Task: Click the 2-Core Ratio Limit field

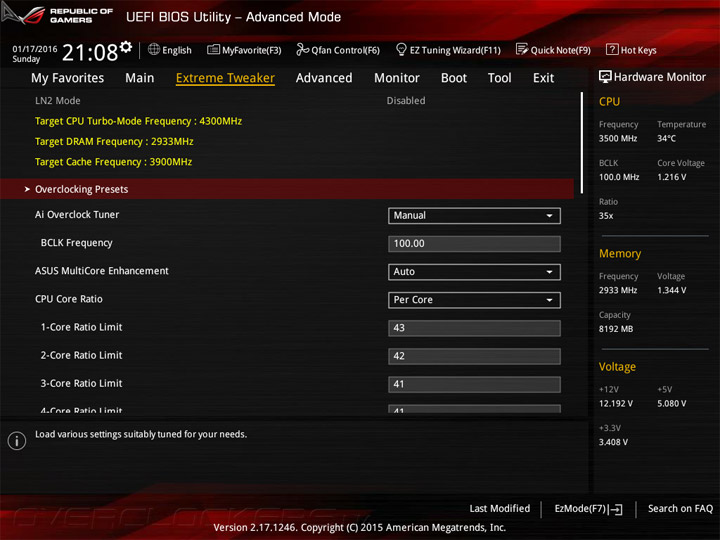Action: [474, 356]
